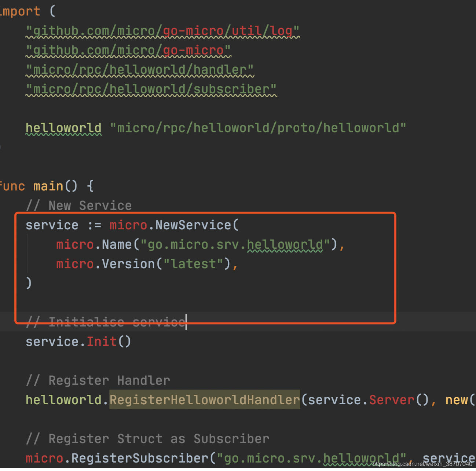The height and width of the screenshot is (471, 476).
Task: Click the import "micro/rpc/helloworld/handler"
Action: pos(140,70)
